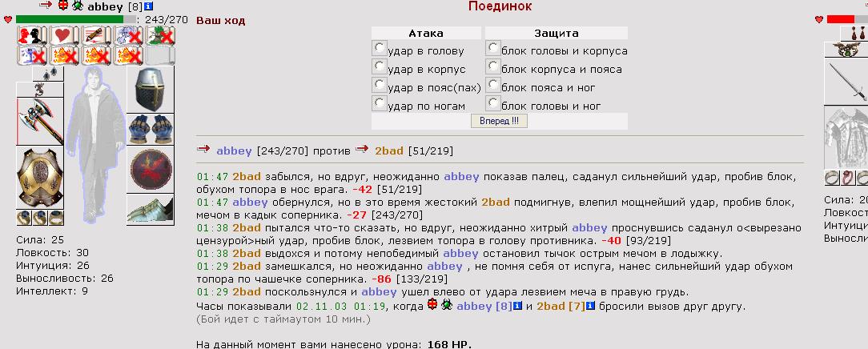Click info icon after abbey [8] in challenge line
Viewport: 868px width, 349px height.
518,306
